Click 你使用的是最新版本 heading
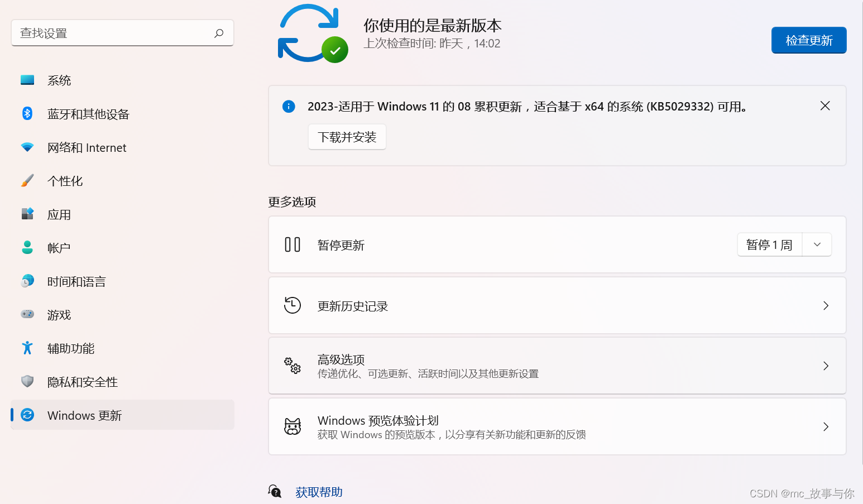 pyautogui.click(x=433, y=25)
